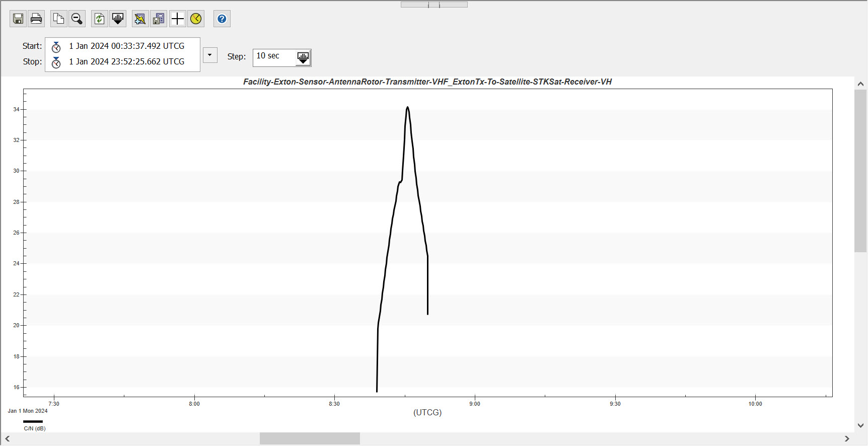
Task: Expand the time interval dropdown arrow
Action: tap(210, 55)
